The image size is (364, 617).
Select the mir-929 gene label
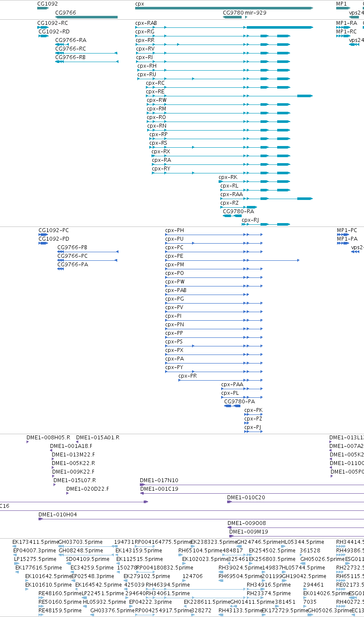(x=255, y=13)
